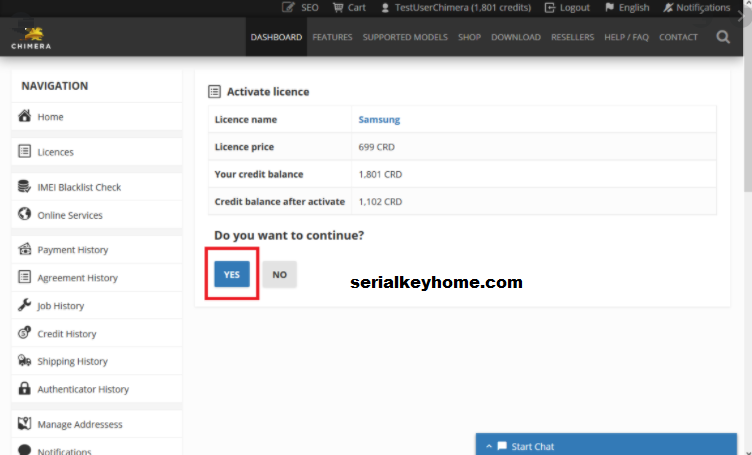Open Agreement History in navigation
This screenshot has height=455, width=752.
97,277
